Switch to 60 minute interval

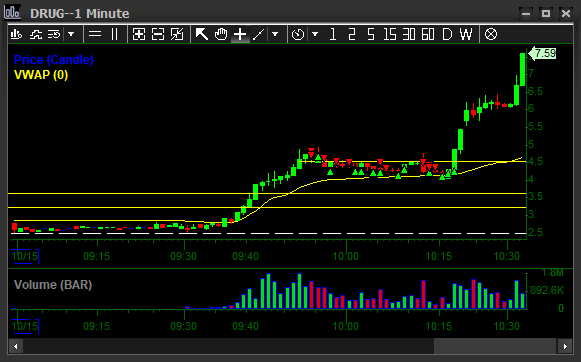pyautogui.click(x=428, y=34)
